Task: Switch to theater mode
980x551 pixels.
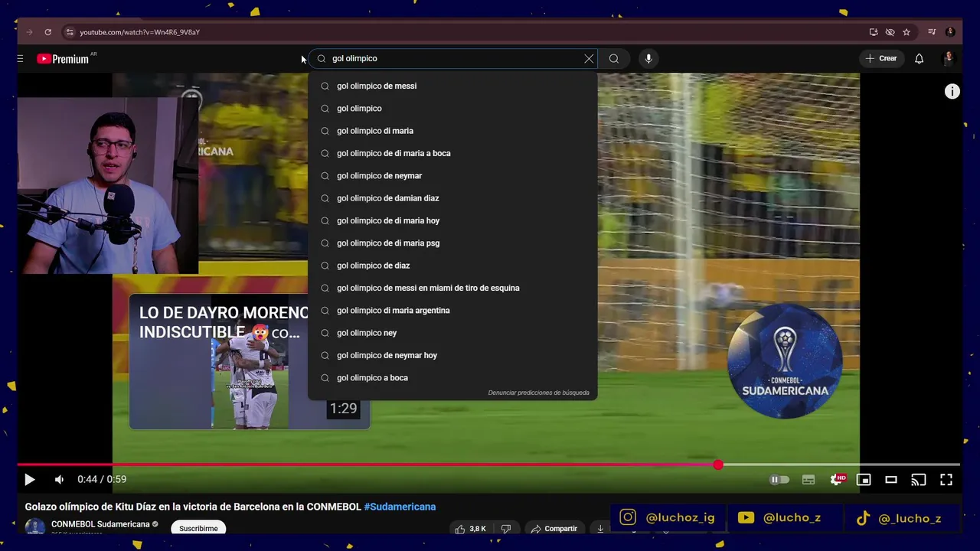Action: pyautogui.click(x=891, y=480)
